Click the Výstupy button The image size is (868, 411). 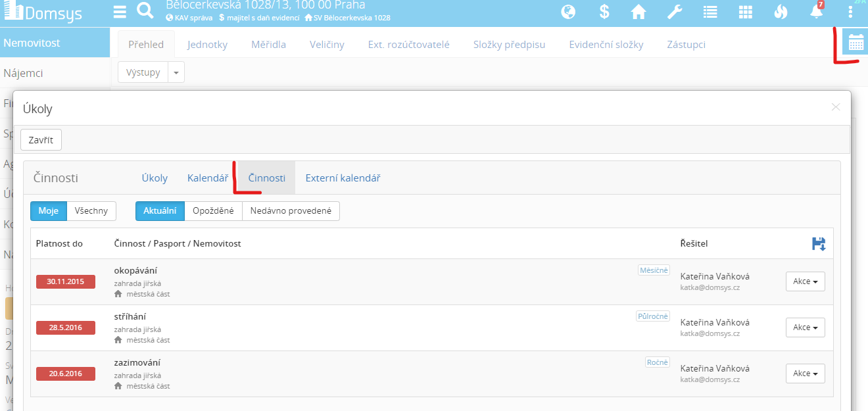143,72
